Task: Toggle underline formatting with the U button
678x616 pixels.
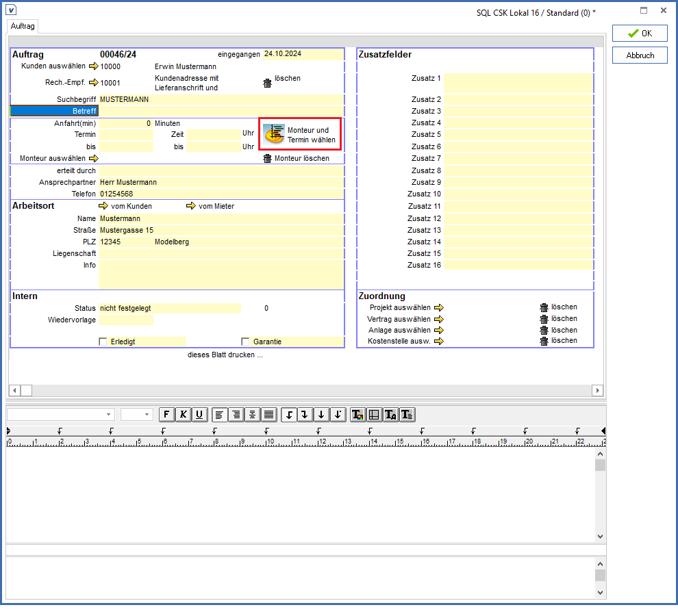Action: click(199, 414)
